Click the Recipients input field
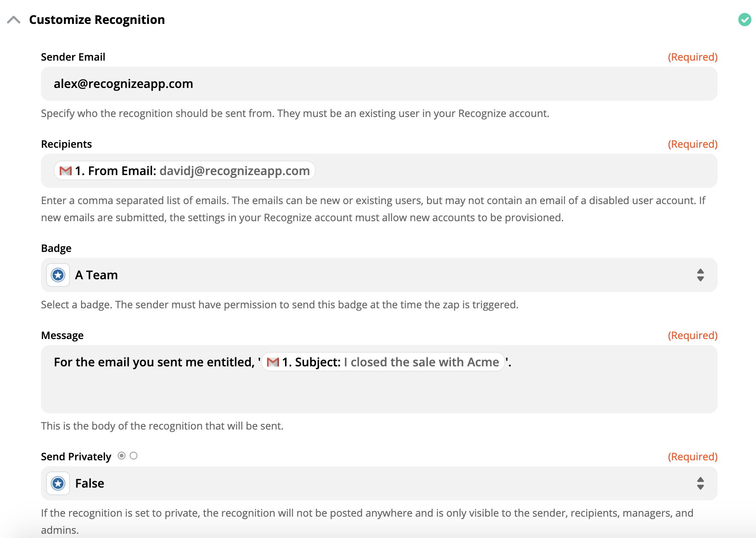The width and height of the screenshot is (756, 538). 469,171
